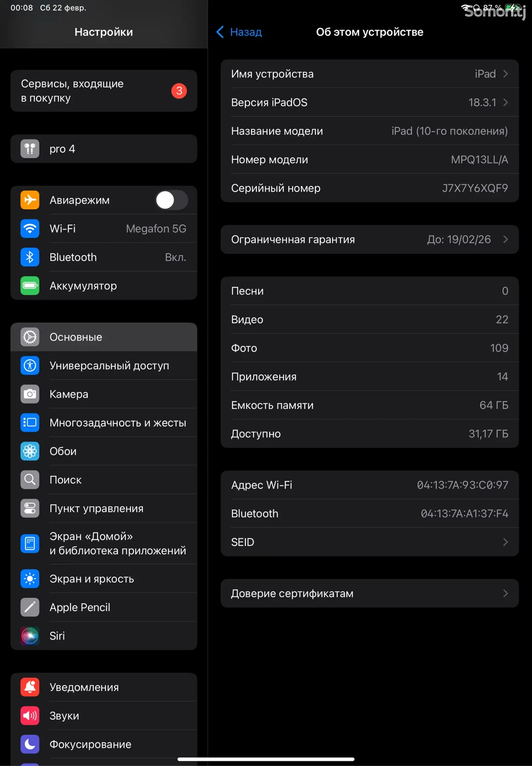Tap the Видео count 22

coord(502,320)
